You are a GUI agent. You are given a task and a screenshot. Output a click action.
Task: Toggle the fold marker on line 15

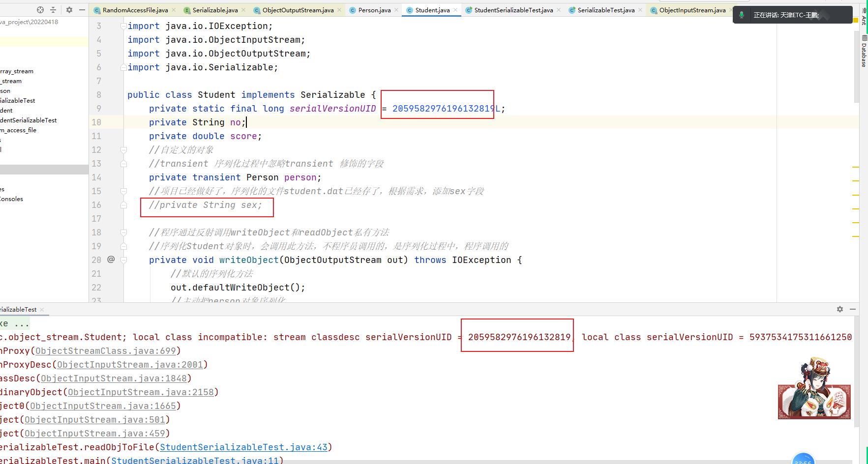[124, 191]
